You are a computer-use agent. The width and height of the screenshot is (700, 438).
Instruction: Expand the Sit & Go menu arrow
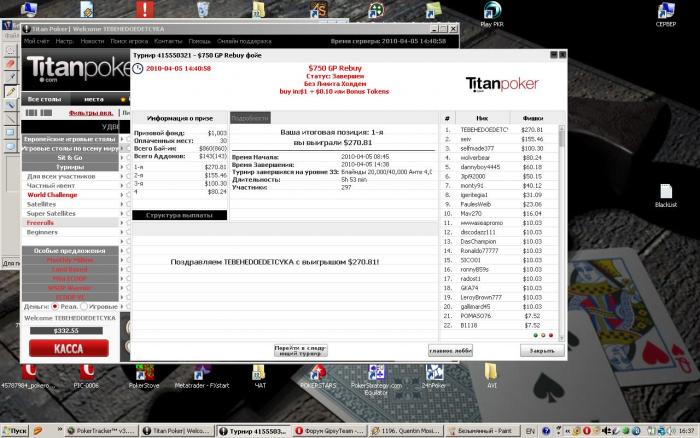point(122,158)
